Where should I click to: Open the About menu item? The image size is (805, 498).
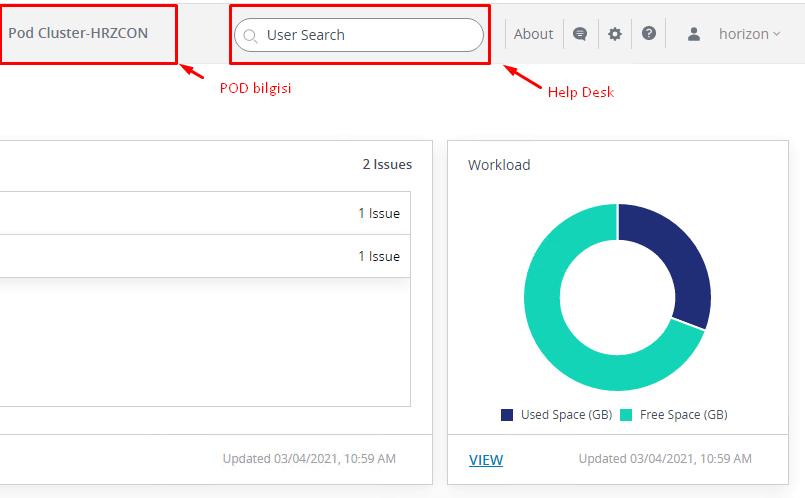click(533, 34)
